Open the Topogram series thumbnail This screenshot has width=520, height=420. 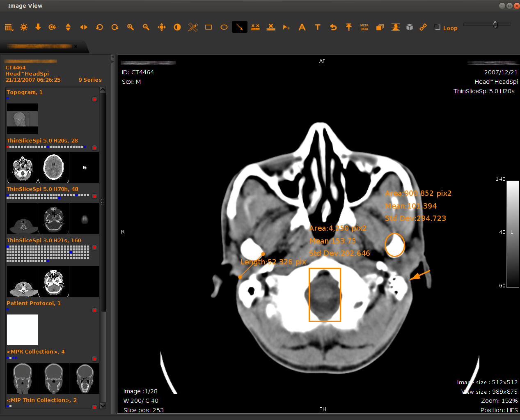[x=22, y=119]
